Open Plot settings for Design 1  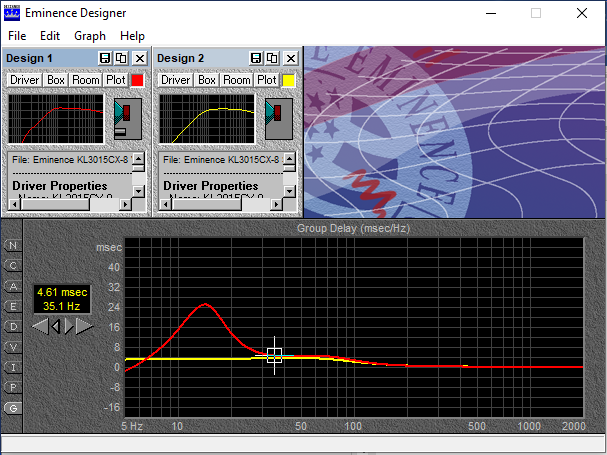pyautogui.click(x=116, y=80)
